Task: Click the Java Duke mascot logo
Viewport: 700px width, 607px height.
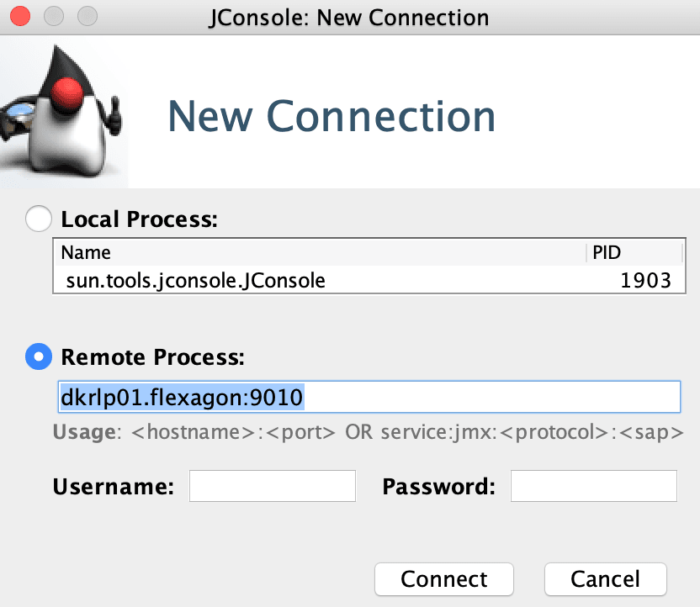Action: click(62, 112)
